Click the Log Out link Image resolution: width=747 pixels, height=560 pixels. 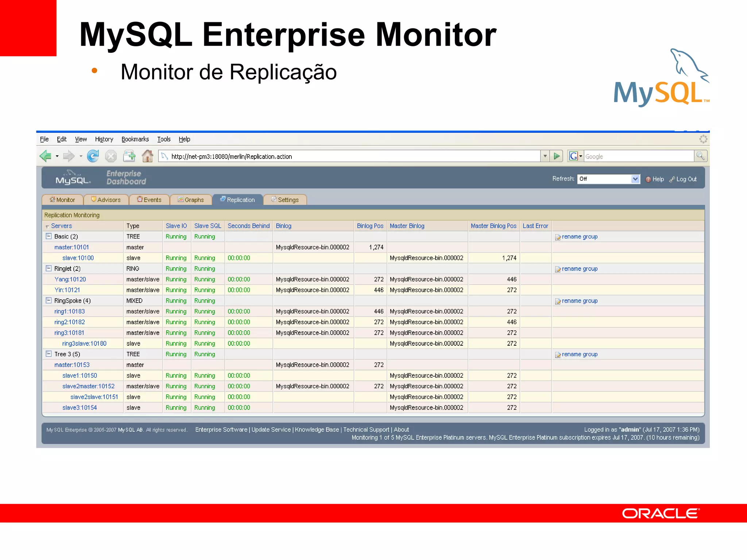pos(686,179)
